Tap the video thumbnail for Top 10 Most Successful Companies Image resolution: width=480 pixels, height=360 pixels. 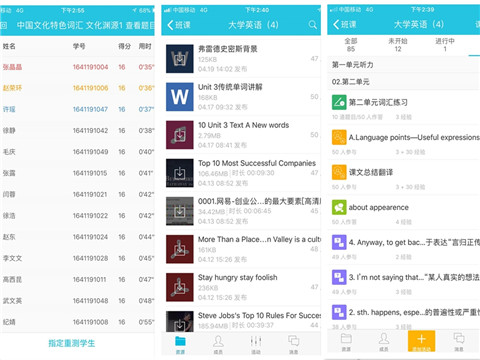180,173
